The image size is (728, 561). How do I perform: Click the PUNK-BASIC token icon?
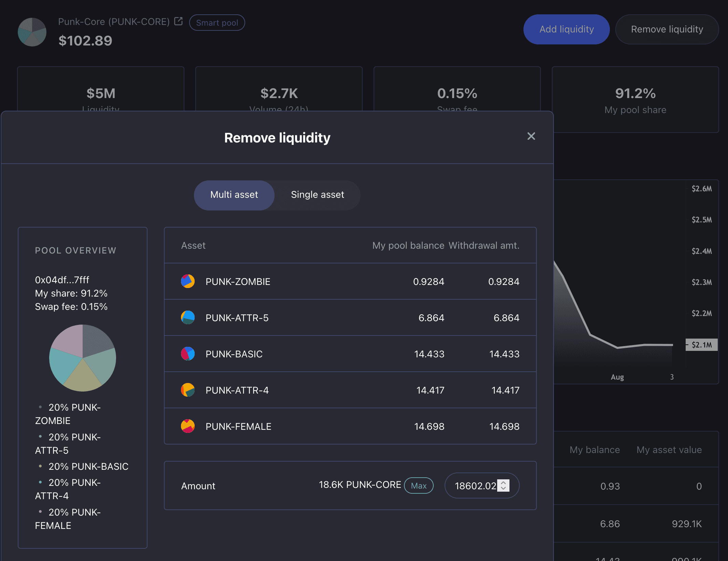point(188,354)
